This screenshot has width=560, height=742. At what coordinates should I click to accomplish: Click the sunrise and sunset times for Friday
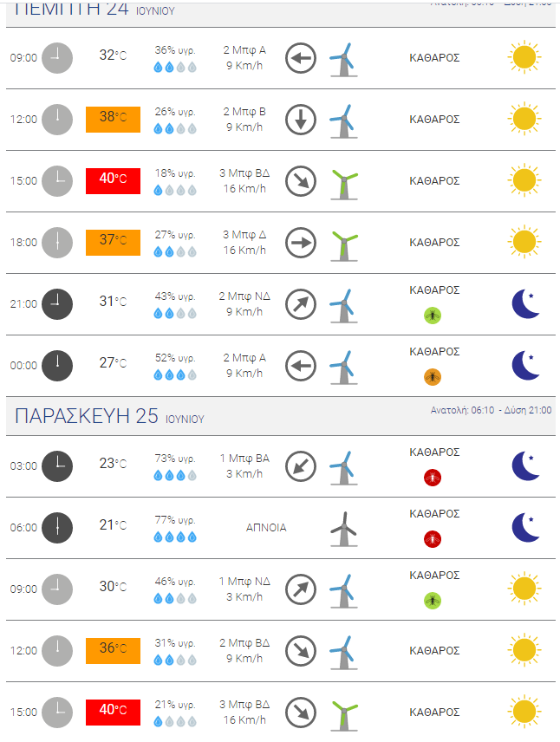491,410
